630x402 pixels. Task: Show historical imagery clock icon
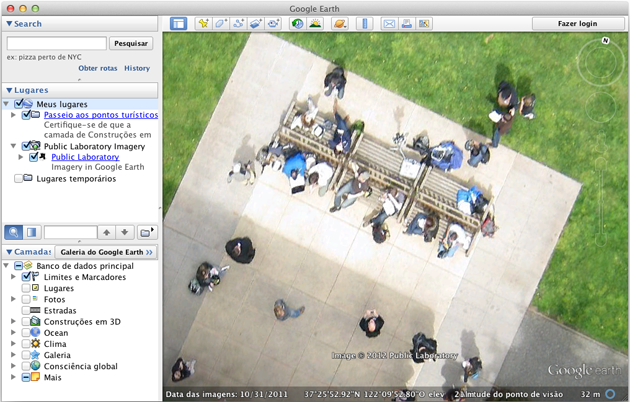click(298, 24)
